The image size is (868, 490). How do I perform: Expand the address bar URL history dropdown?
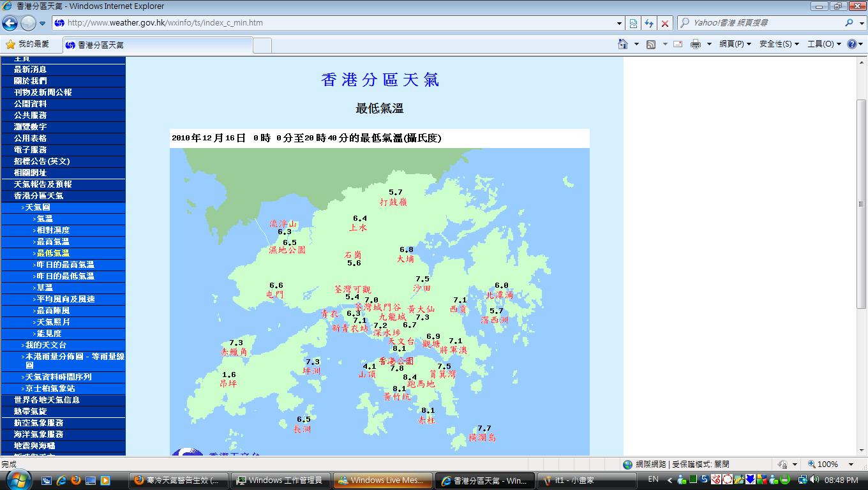pos(619,23)
